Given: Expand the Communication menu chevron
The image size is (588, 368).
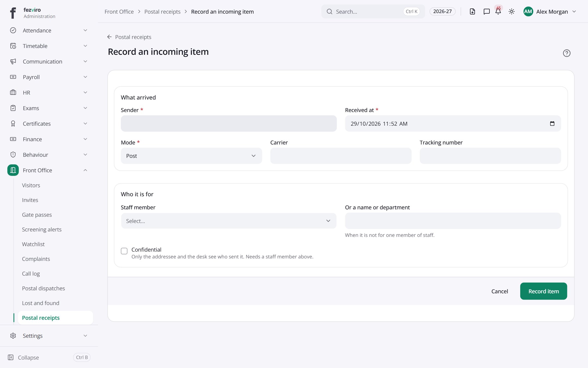Looking at the screenshot, I should point(85,61).
